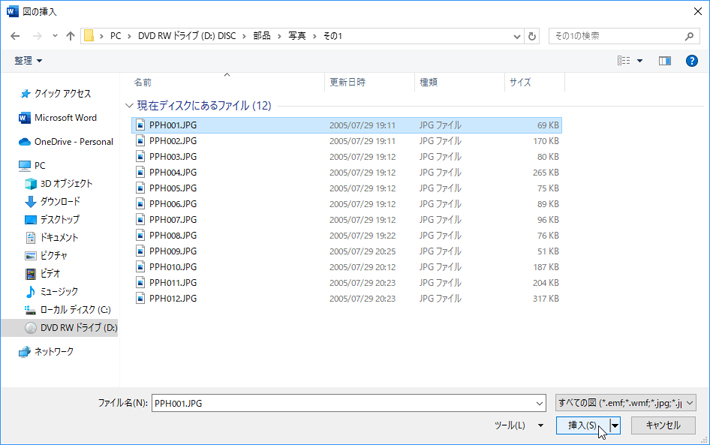The height and width of the screenshot is (445, 710).
Task: Open the file type filter dropdown
Action: (624, 403)
